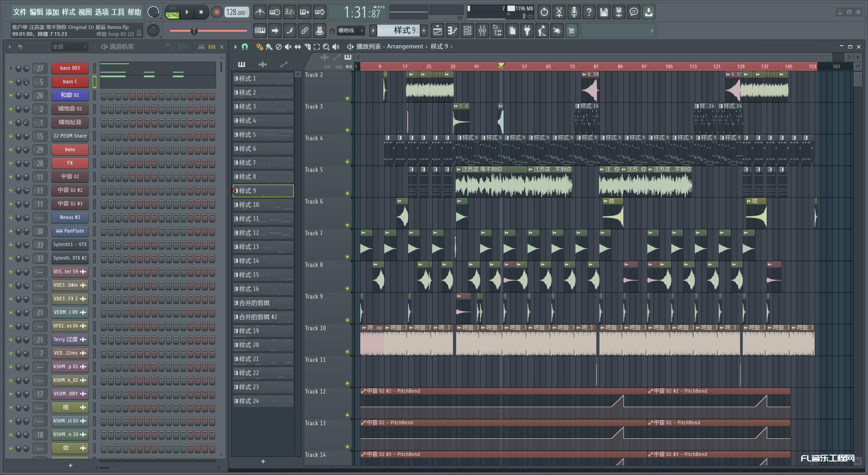Toggle the 3.2.1 countdown before recording

click(289, 12)
